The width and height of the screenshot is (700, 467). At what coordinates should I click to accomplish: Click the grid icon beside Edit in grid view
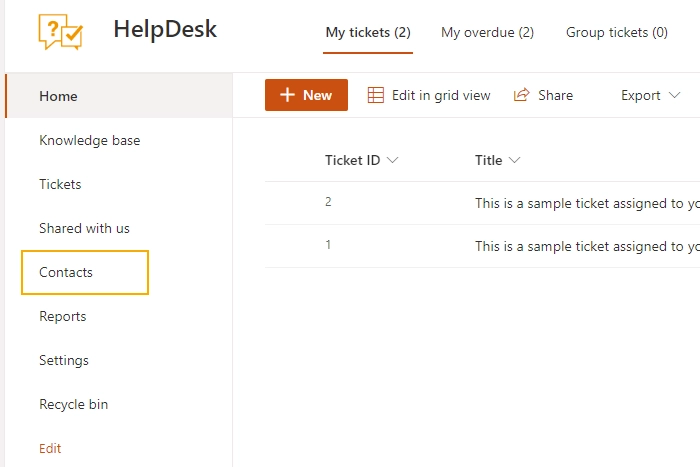[x=375, y=95]
